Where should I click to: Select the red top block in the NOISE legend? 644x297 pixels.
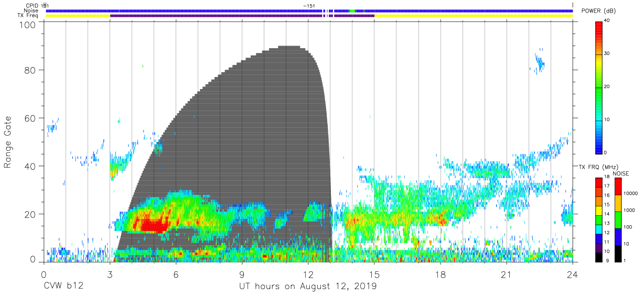617,186
